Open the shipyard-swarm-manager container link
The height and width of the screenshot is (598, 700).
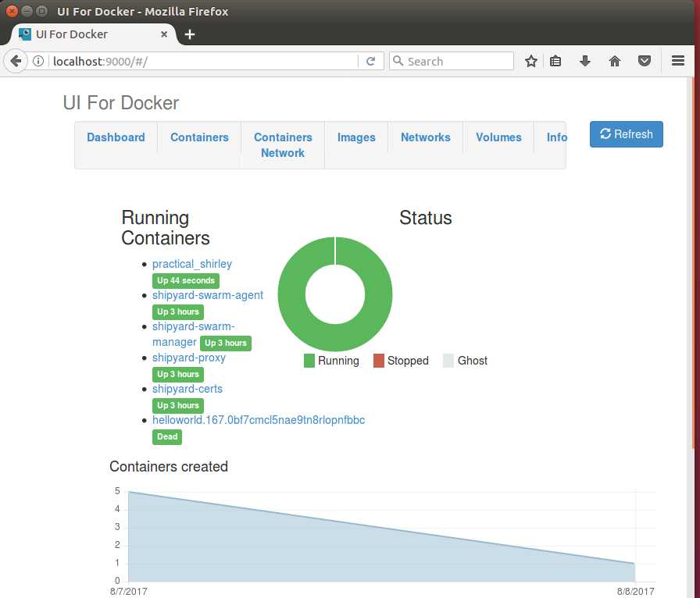click(193, 334)
